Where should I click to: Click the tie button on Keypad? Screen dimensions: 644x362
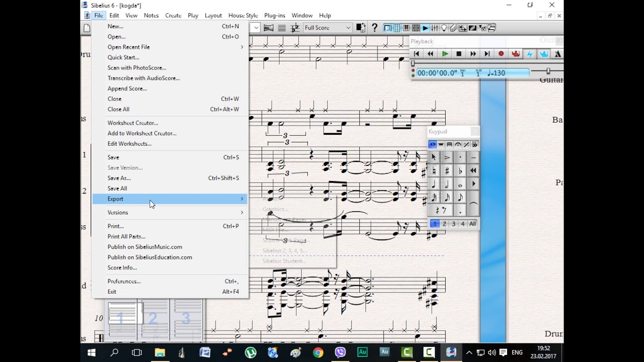click(x=473, y=204)
